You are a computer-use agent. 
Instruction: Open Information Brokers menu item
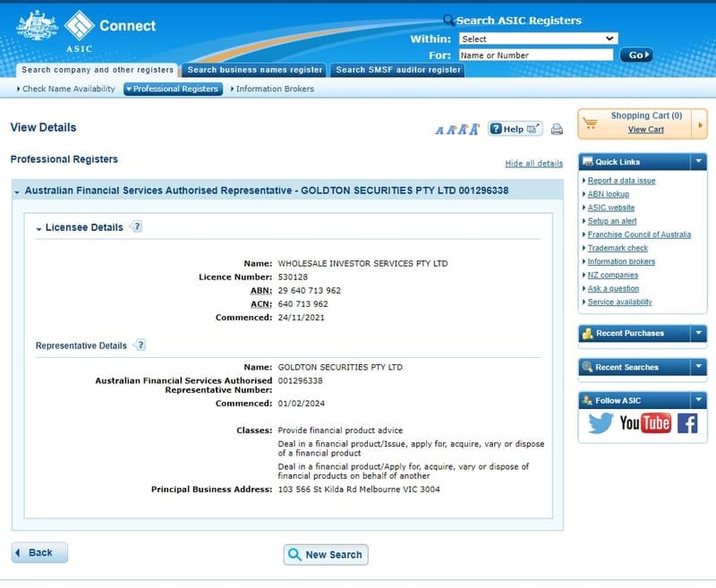273,89
